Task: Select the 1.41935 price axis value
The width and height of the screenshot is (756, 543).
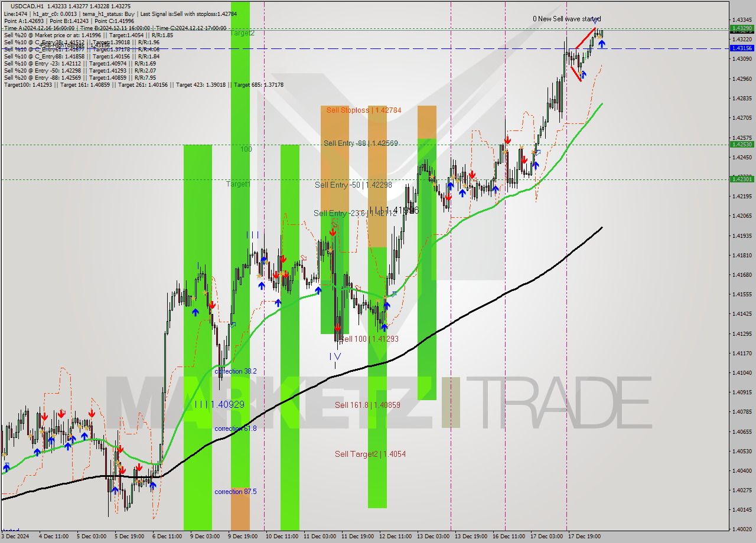Action: point(742,235)
